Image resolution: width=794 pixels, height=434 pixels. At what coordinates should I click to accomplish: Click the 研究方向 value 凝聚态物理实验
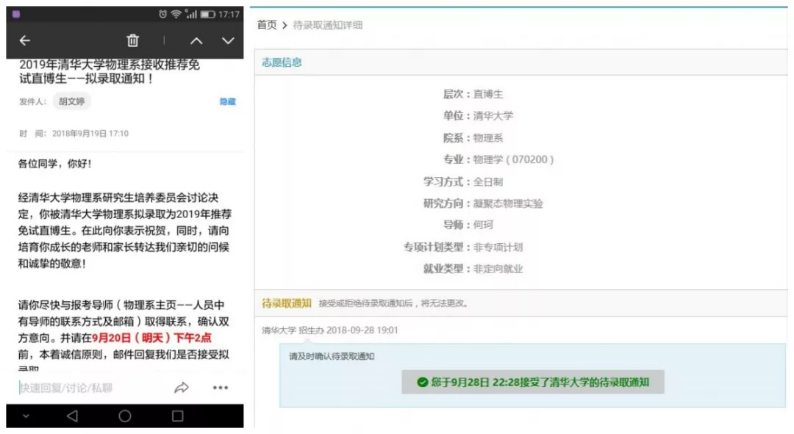(x=507, y=204)
